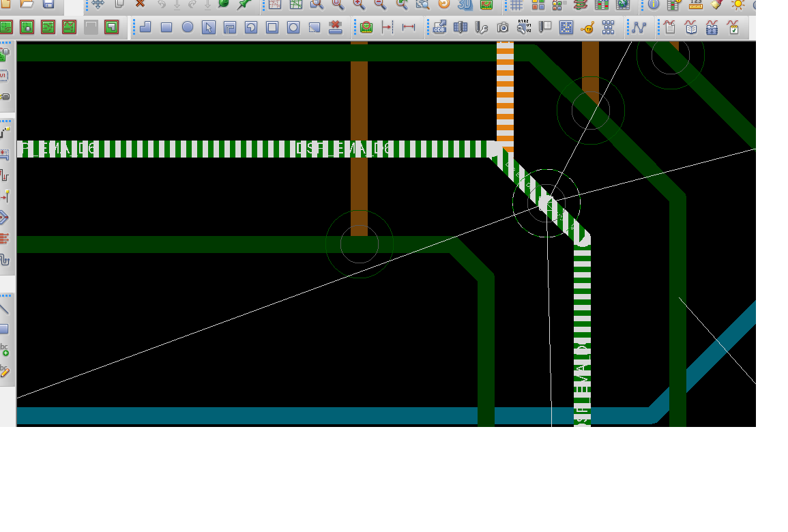The height and width of the screenshot is (532, 788).
Task: Select the Add Line sidebar tool
Action: tap(5, 308)
